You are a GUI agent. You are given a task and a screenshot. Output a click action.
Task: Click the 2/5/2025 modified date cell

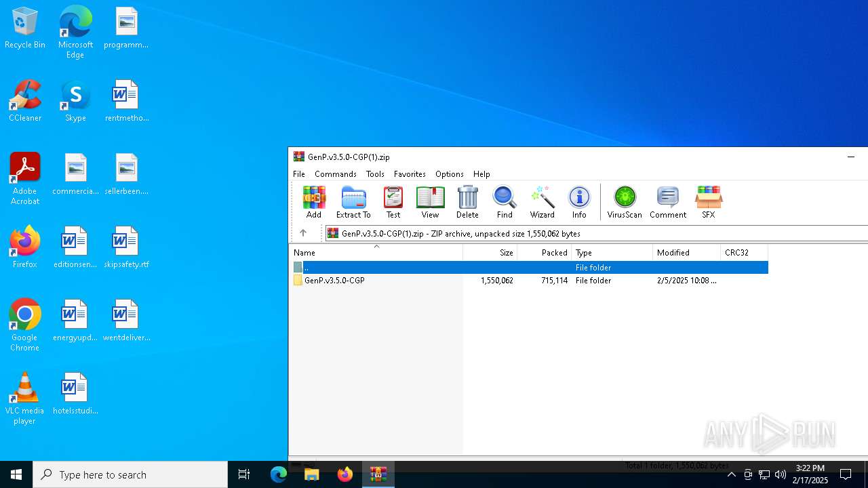coord(686,281)
